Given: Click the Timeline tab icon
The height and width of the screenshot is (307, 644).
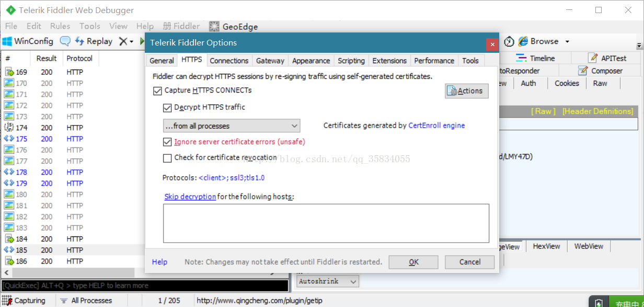Looking at the screenshot, I should coord(521,58).
